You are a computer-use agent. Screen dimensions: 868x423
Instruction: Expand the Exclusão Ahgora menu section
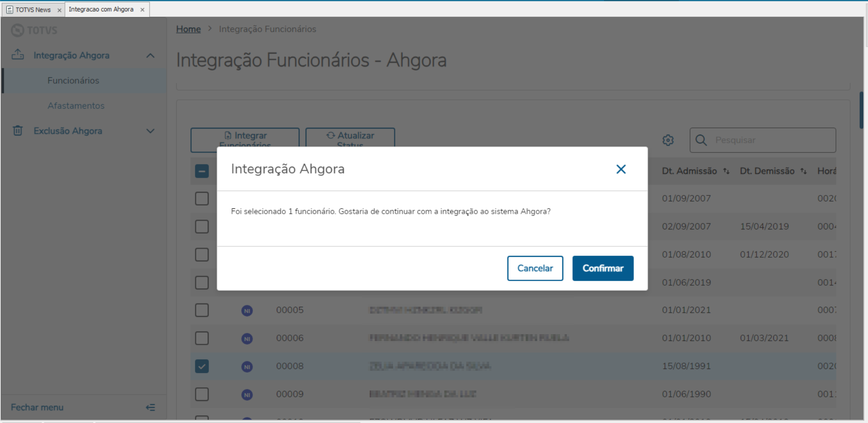[150, 131]
